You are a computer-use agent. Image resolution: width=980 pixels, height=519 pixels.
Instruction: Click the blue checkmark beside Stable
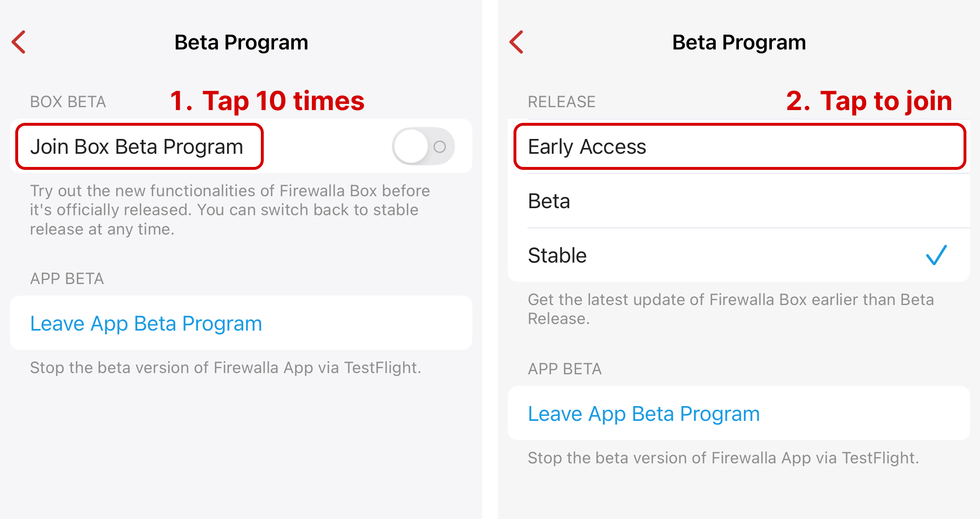pos(936,255)
